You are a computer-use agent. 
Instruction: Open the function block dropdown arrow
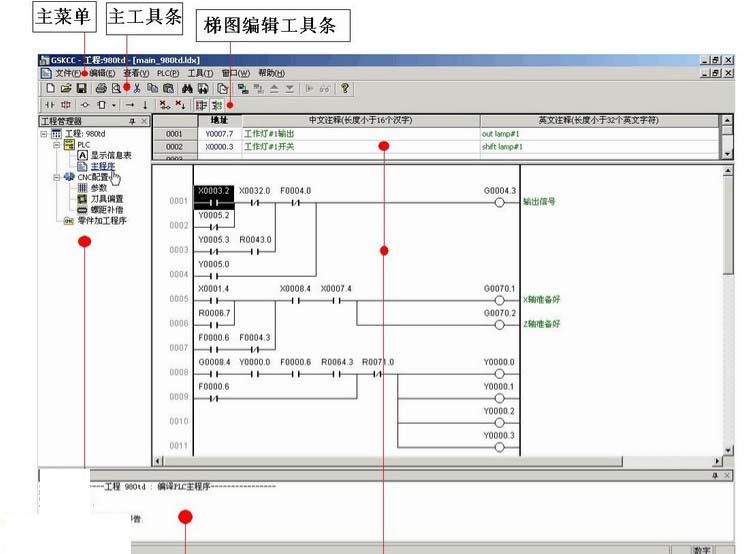[114, 105]
